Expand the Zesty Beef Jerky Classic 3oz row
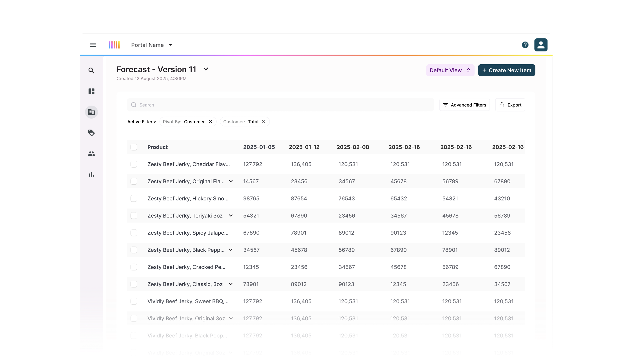This screenshot has height=364, width=633. (231, 284)
